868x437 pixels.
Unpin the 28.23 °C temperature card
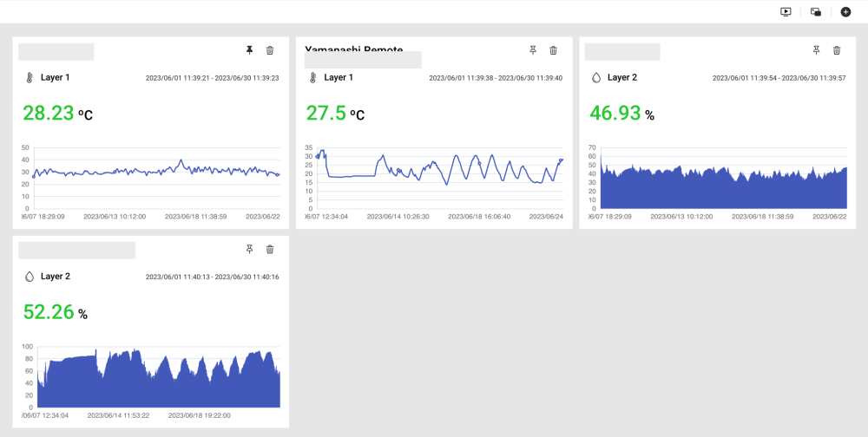(x=250, y=50)
